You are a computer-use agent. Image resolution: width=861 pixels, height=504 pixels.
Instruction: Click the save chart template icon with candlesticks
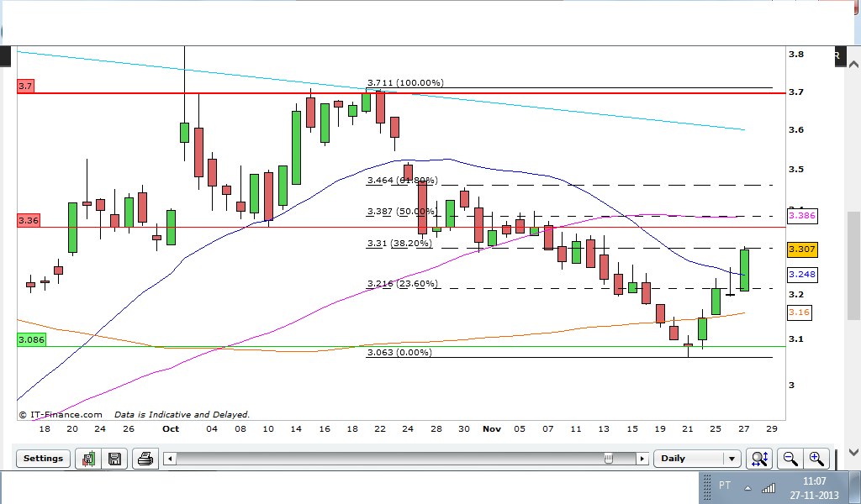88,459
